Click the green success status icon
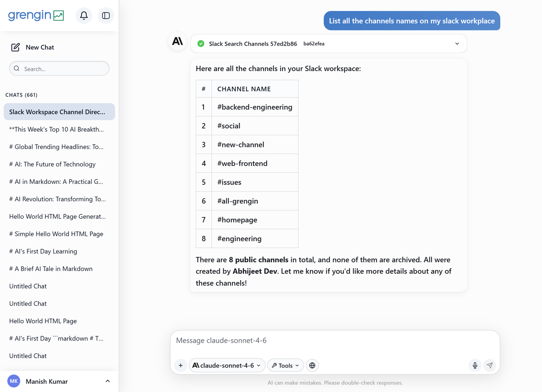This screenshot has height=392, width=542. (x=201, y=44)
